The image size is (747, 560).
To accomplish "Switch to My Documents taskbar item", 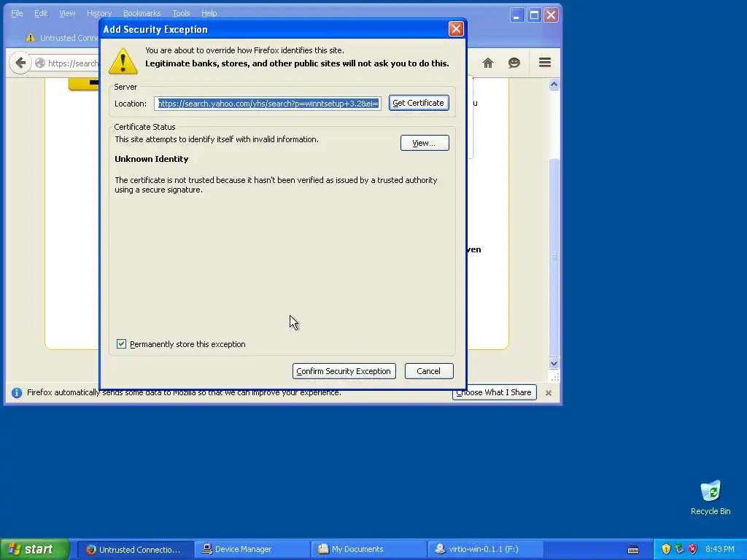I will pyautogui.click(x=368, y=550).
